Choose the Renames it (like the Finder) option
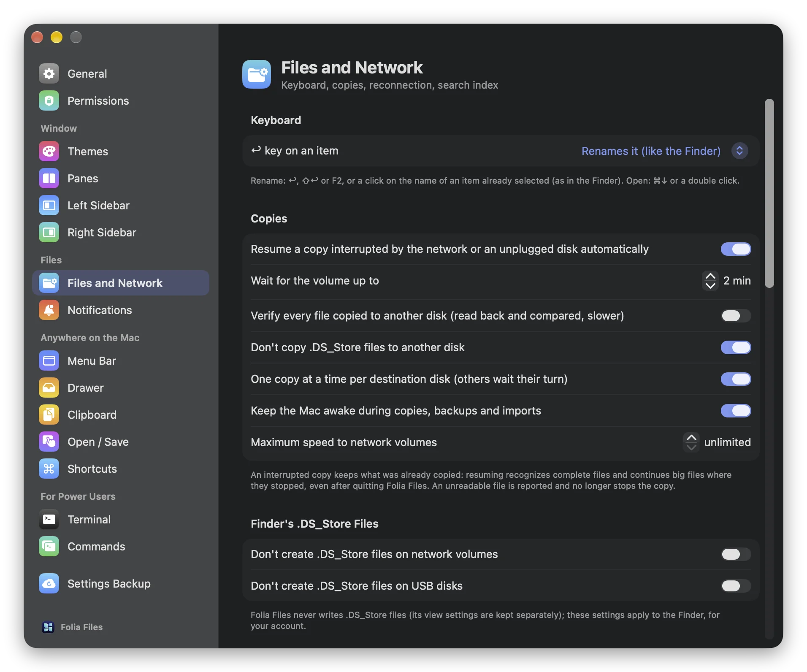Image resolution: width=807 pixels, height=672 pixels. point(651,151)
